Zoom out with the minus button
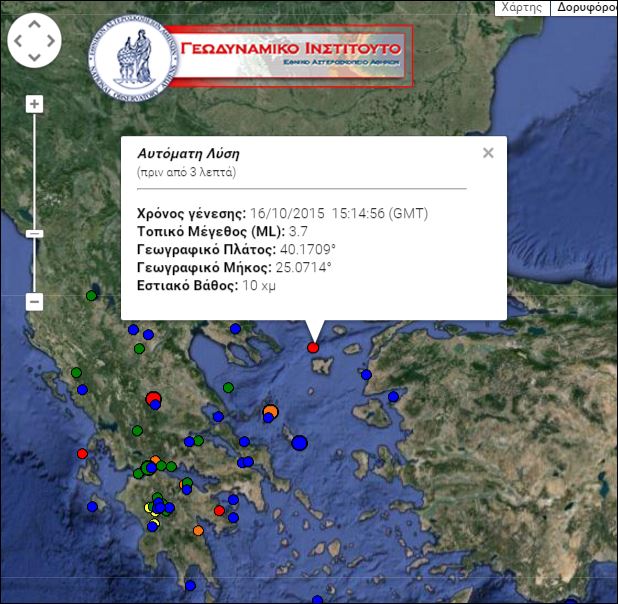 tap(35, 302)
